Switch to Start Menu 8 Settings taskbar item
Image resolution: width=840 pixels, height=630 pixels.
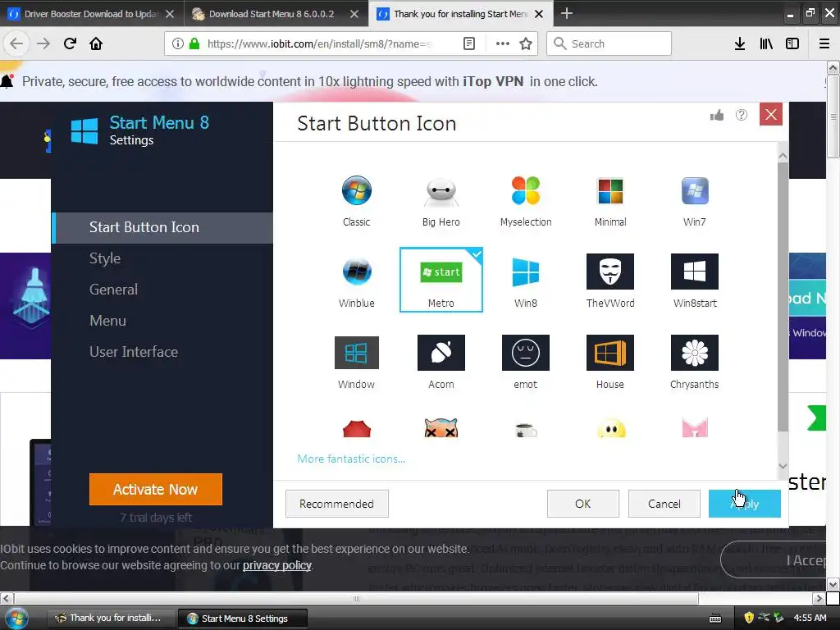click(x=243, y=619)
